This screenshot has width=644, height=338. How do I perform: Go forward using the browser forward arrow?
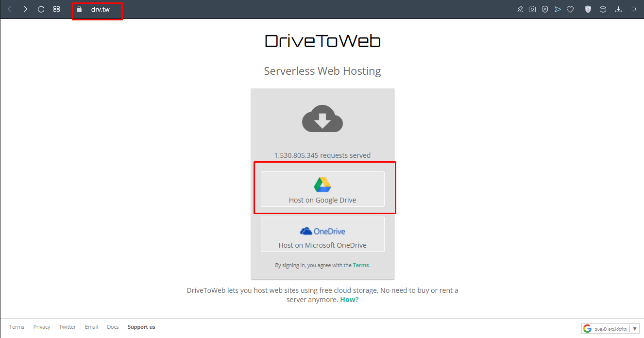click(25, 9)
